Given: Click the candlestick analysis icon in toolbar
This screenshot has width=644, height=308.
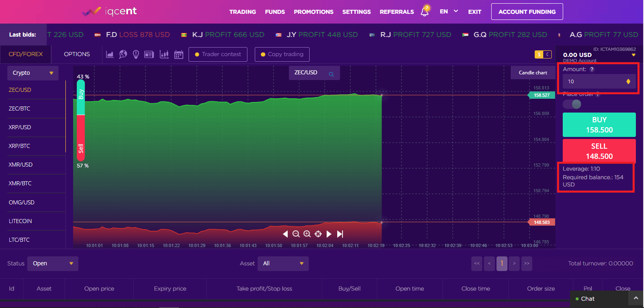Looking at the screenshot, I should (164, 54).
